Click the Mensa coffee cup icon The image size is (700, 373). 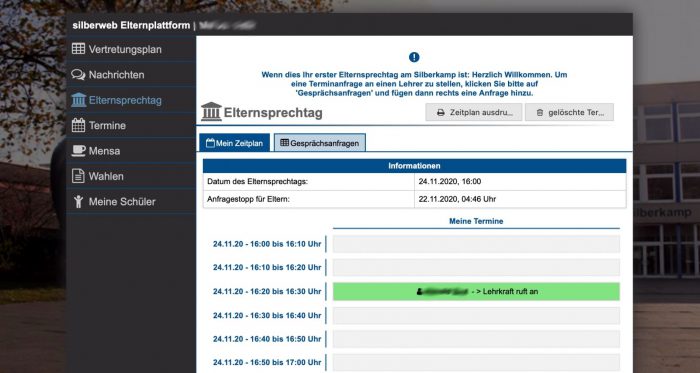78,151
